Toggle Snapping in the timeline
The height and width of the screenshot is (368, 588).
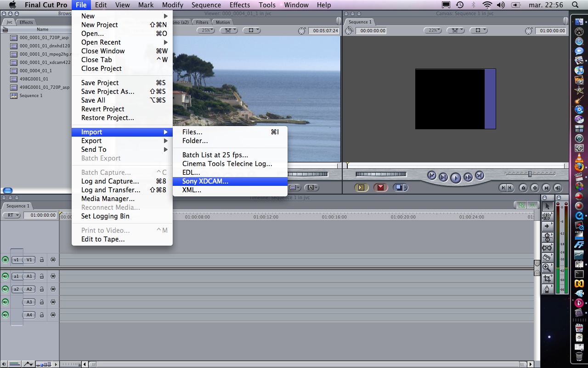coord(532,206)
